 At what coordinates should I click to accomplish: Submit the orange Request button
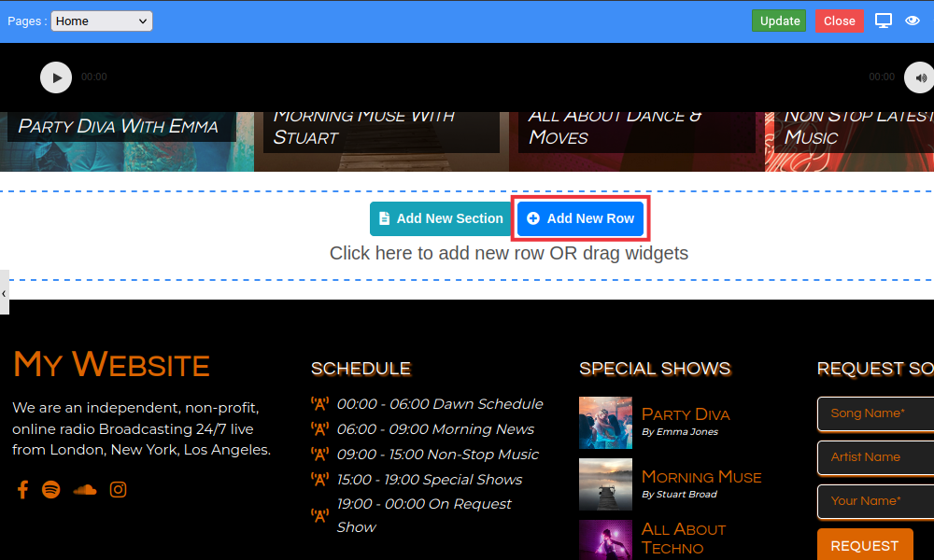(x=864, y=545)
